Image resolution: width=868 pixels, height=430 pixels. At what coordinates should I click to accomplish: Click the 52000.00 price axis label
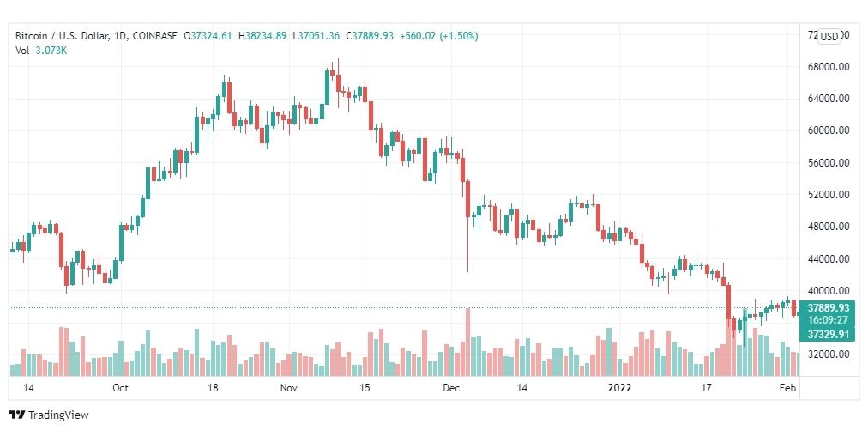coord(829,195)
